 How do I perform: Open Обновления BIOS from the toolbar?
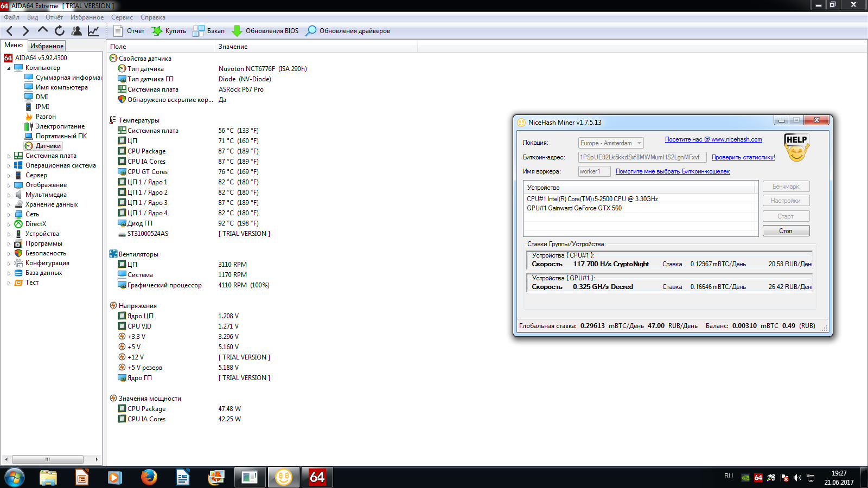pos(265,31)
